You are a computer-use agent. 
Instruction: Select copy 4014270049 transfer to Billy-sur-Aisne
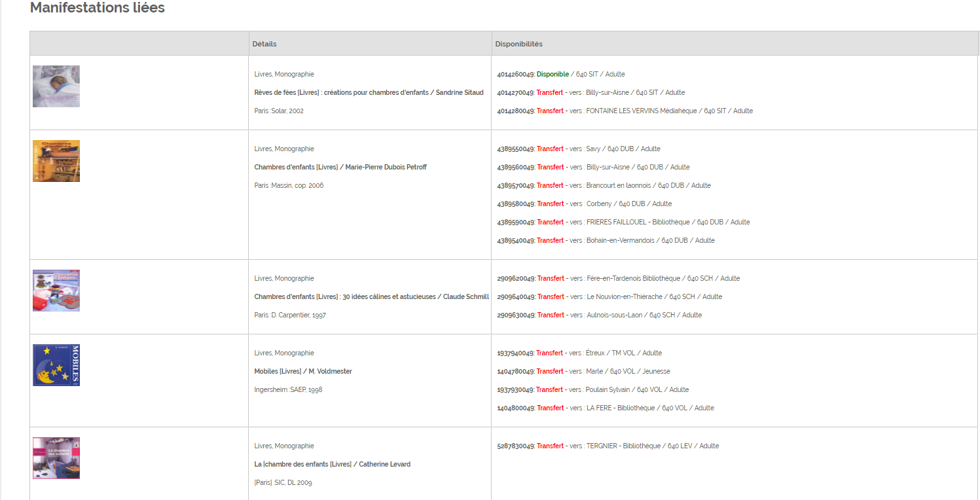pyautogui.click(x=591, y=92)
